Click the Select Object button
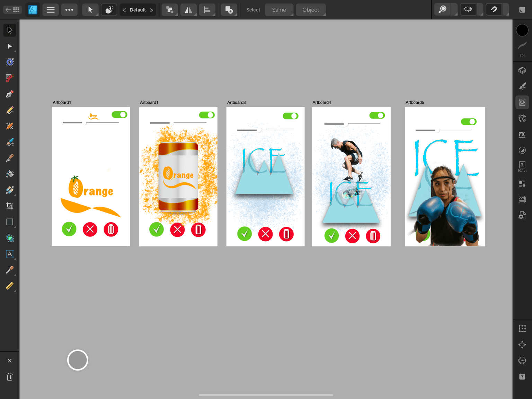Viewport: 532px width, 399px height. pos(311,10)
